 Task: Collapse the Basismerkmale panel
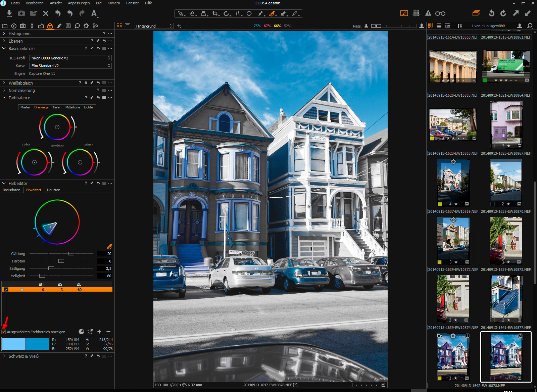[x=4, y=48]
